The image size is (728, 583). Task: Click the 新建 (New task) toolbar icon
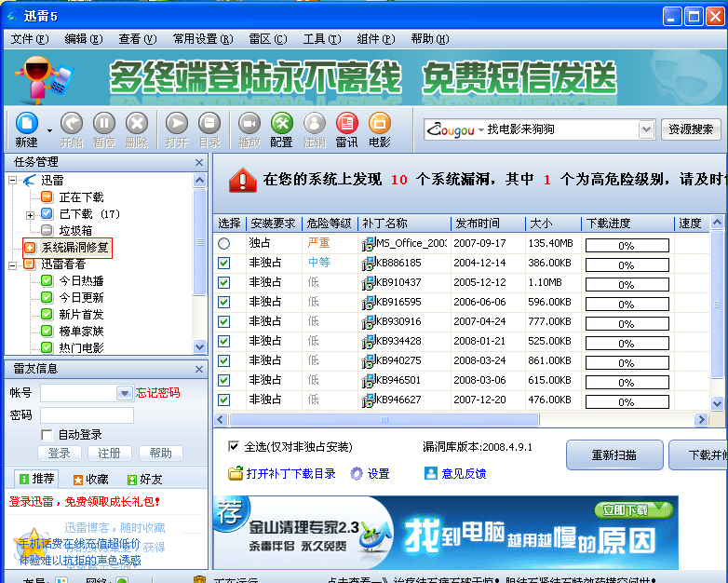(x=26, y=125)
